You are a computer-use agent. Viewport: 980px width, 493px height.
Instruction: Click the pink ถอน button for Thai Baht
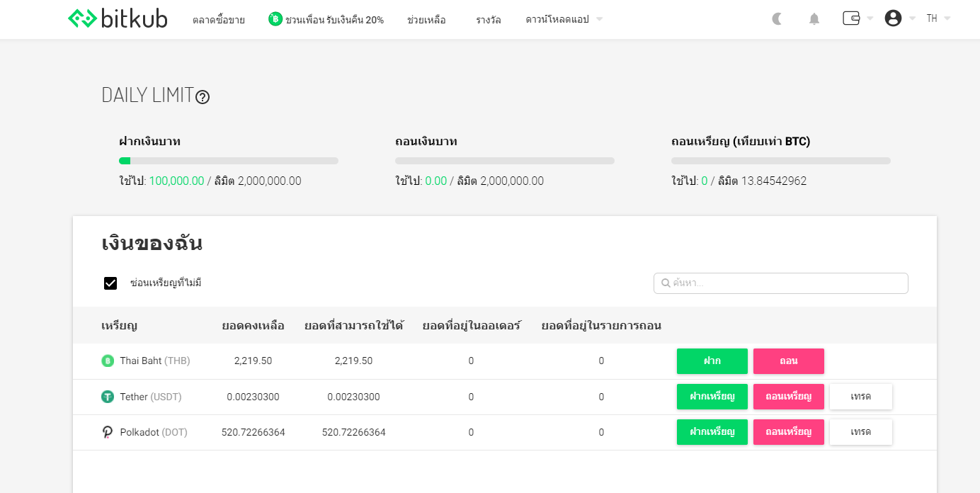[789, 361]
